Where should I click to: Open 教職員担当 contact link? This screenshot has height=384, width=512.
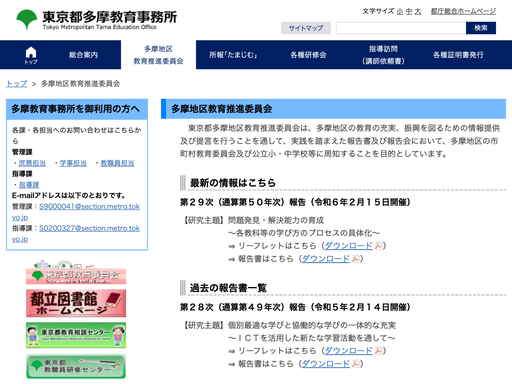[117, 163]
